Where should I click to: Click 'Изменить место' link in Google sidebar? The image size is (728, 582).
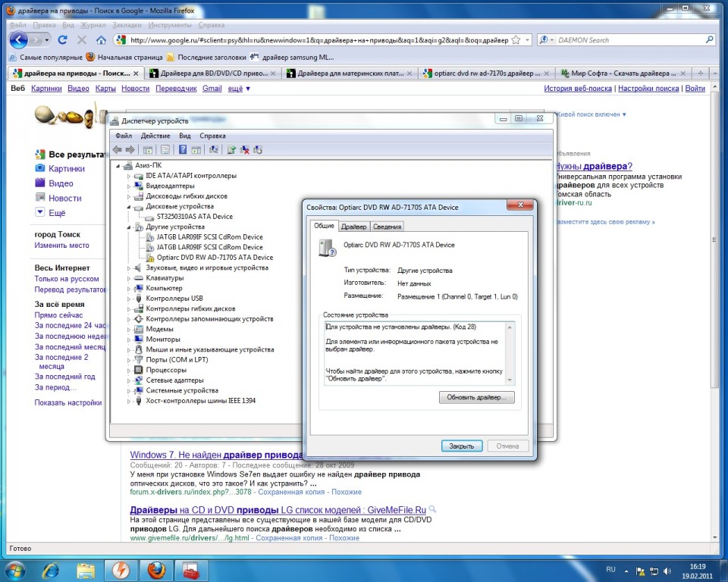coord(61,245)
